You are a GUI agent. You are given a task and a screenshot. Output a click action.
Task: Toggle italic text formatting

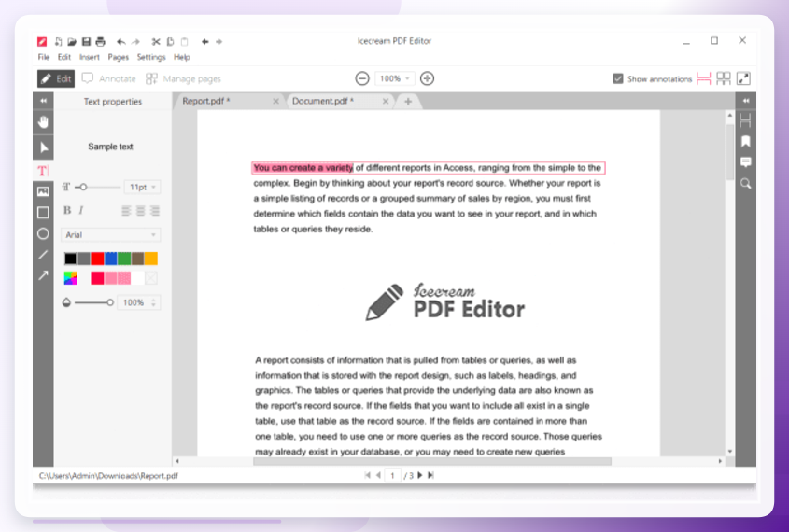81,210
